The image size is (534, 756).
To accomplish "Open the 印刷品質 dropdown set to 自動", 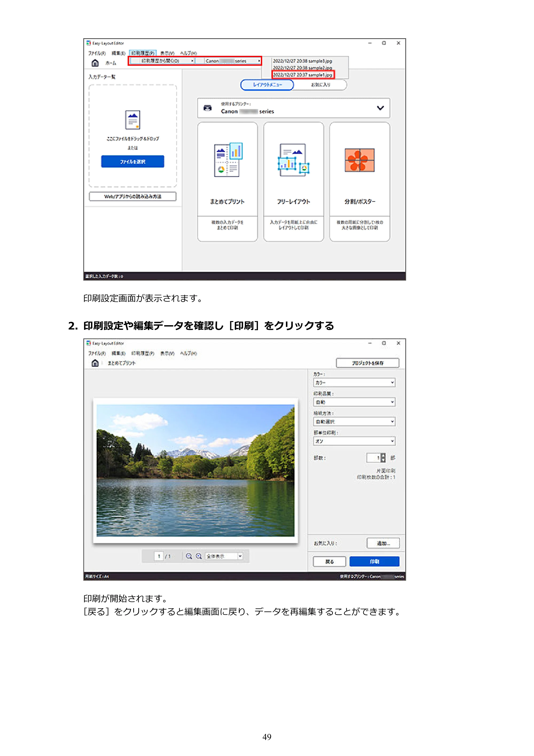I will pos(354,402).
